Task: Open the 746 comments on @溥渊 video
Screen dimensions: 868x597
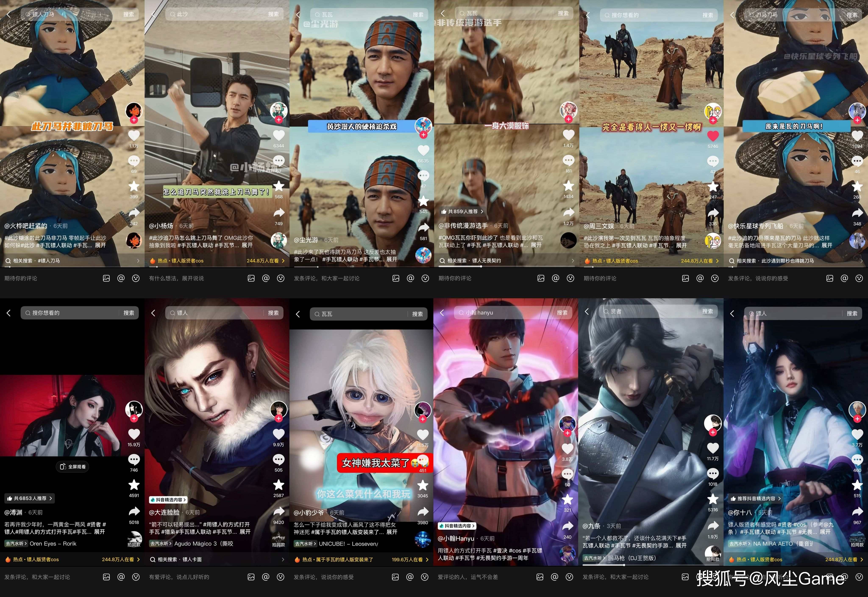Action: click(134, 459)
